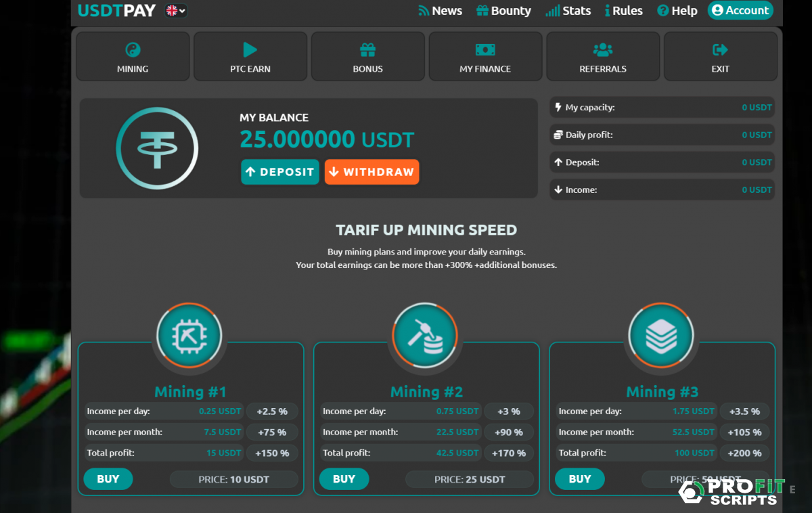This screenshot has height=513, width=812.
Task: Open the Referrals people icon
Action: pyautogui.click(x=602, y=49)
